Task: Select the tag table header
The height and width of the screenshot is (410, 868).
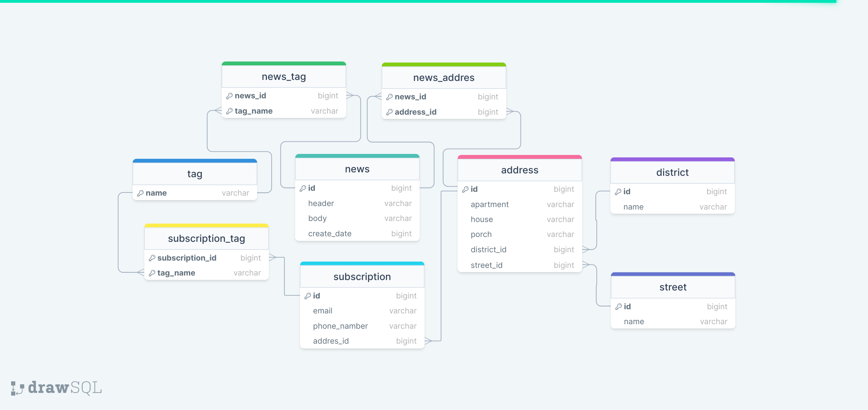Action: point(195,174)
